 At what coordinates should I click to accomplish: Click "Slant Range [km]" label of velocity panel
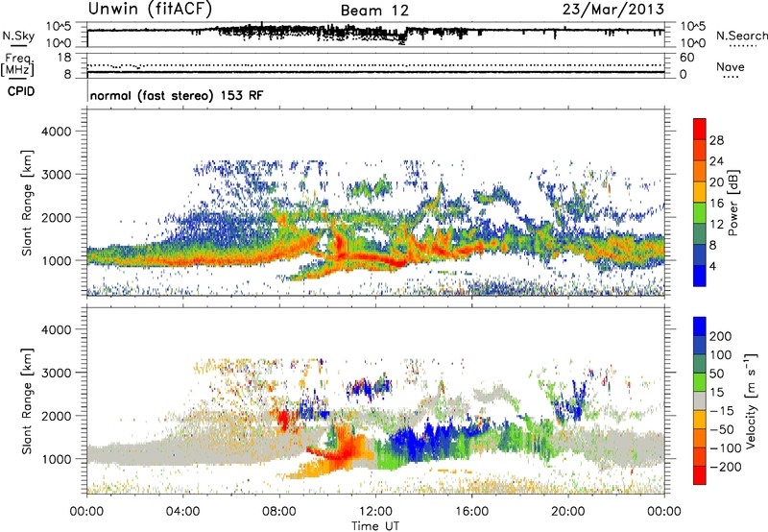point(27,401)
